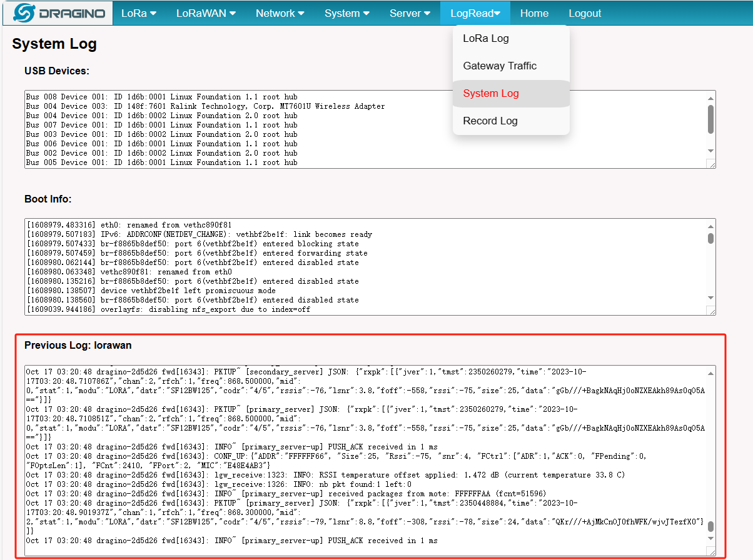753x560 pixels.
Task: Click the USB Devices scroll-down arrow
Action: point(710,151)
